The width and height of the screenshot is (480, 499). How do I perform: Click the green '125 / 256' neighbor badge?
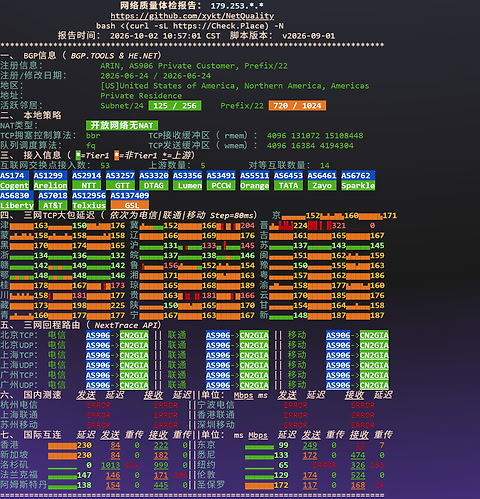[x=175, y=106]
